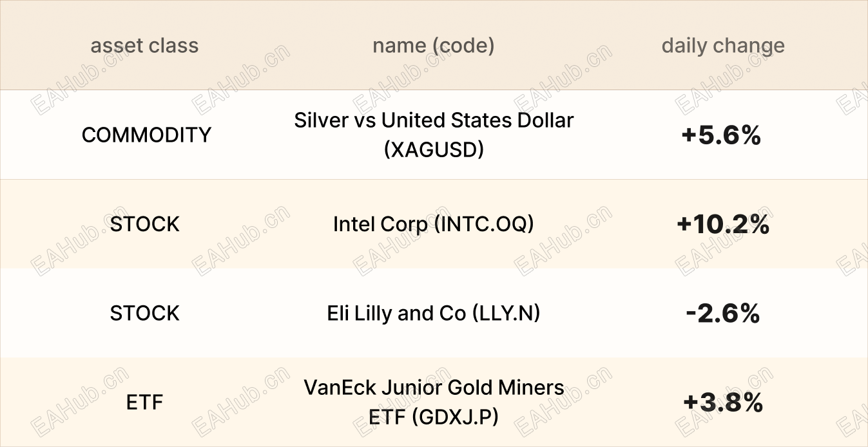Select the +3.8% change for VanEck ETF
The width and height of the screenshot is (868, 447).
point(723,403)
